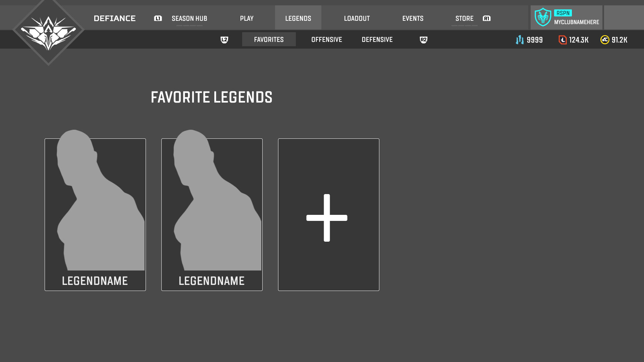Viewport: 644px width, 362px height.
Task: Switch to the Defensive legends category
Action: tap(377, 40)
